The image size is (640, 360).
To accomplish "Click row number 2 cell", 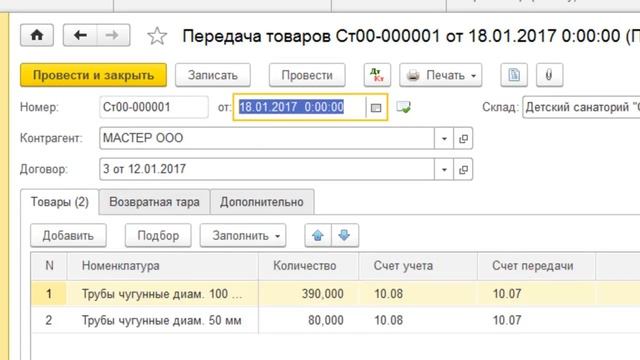I will click(x=49, y=320).
